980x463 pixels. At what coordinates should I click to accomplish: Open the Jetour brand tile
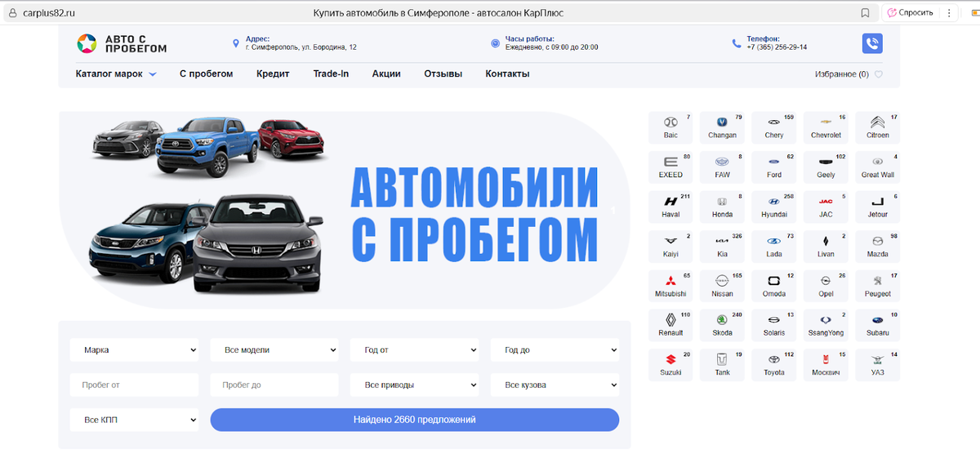(877, 207)
